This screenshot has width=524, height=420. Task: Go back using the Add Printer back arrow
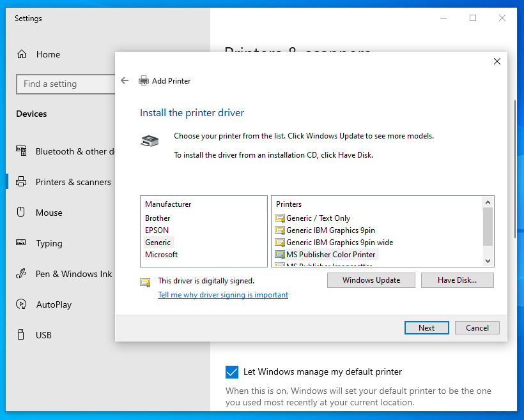pyautogui.click(x=125, y=80)
